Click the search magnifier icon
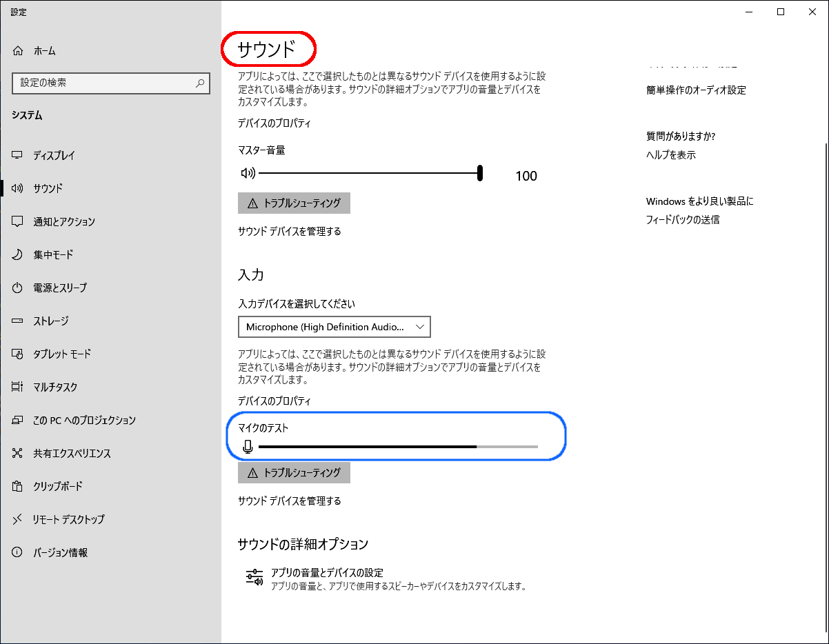Screen dimensions: 829x644 click(x=200, y=83)
